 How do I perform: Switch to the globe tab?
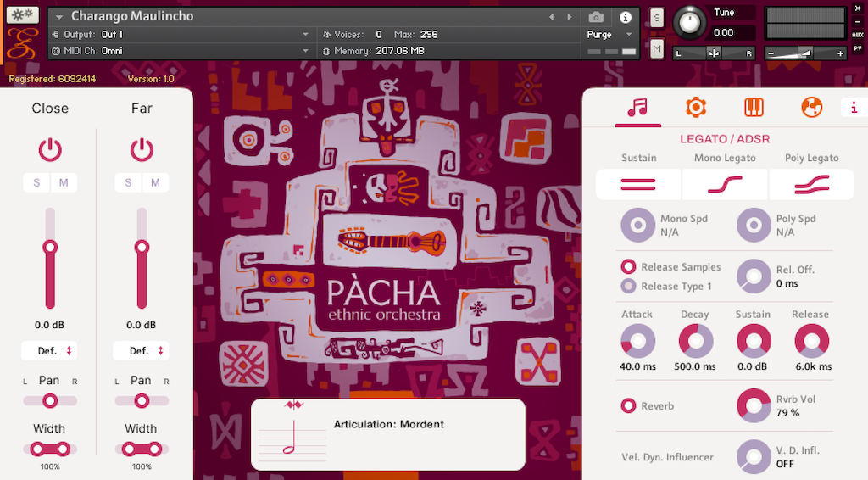tap(811, 108)
